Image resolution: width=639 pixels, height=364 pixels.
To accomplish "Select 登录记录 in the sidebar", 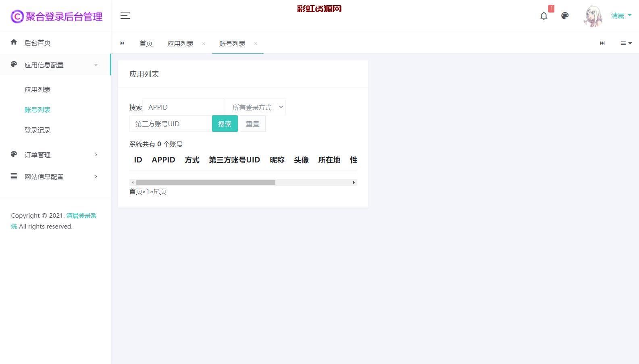I will (x=37, y=130).
